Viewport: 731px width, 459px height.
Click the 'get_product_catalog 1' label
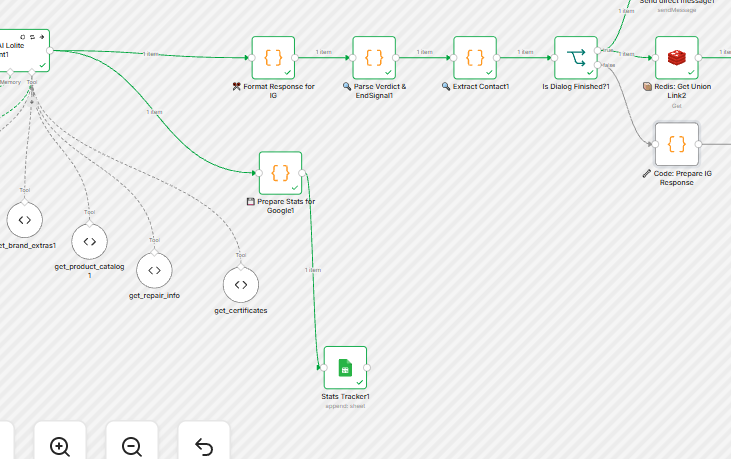point(90,271)
